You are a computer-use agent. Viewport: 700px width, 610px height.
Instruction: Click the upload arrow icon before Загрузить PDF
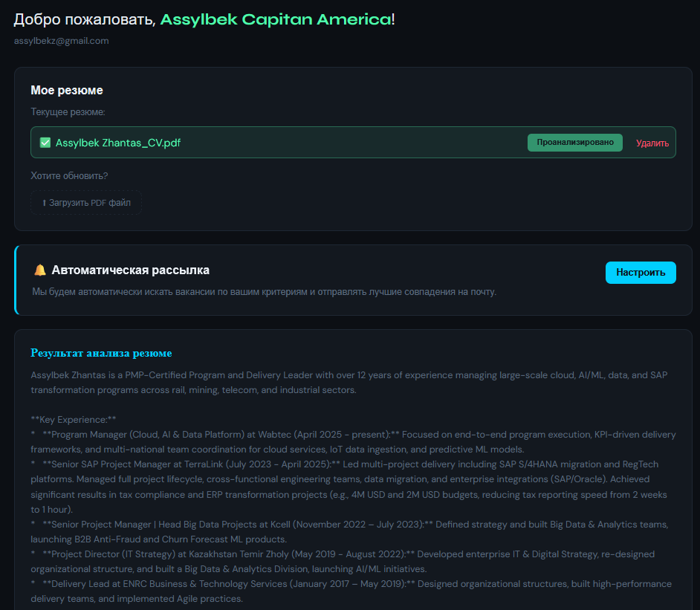(x=44, y=203)
